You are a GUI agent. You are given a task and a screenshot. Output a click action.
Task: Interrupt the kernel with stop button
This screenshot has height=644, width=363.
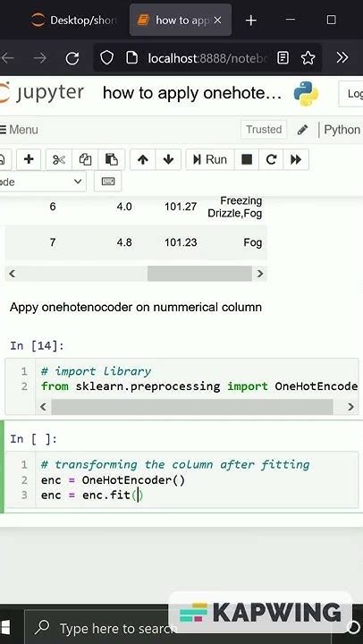click(247, 159)
